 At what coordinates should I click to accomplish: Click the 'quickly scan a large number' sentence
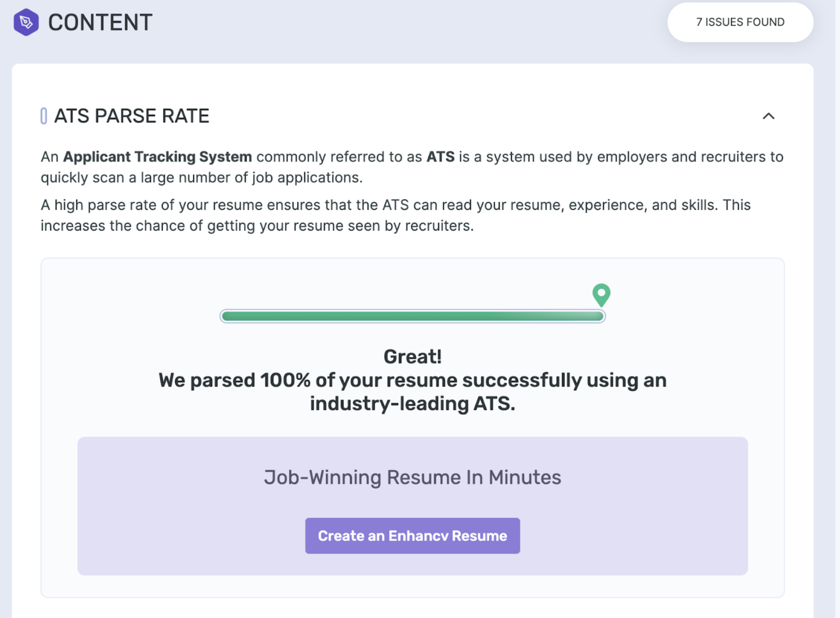point(202,177)
